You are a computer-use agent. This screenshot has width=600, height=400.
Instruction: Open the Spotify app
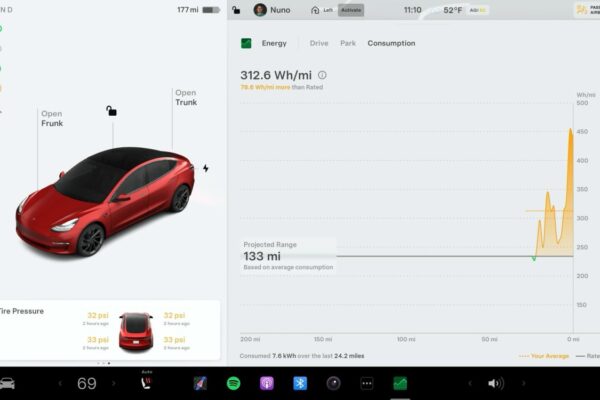tap(233, 383)
